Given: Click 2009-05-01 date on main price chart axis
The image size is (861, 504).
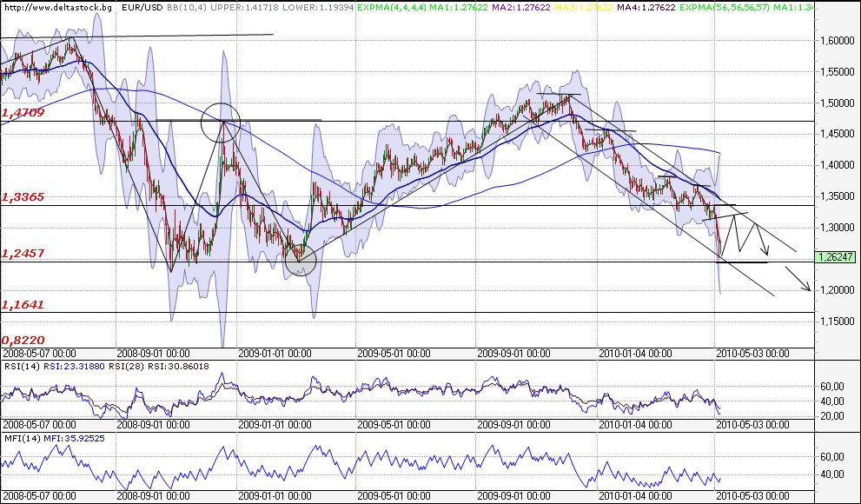Looking at the screenshot, I should [x=394, y=354].
